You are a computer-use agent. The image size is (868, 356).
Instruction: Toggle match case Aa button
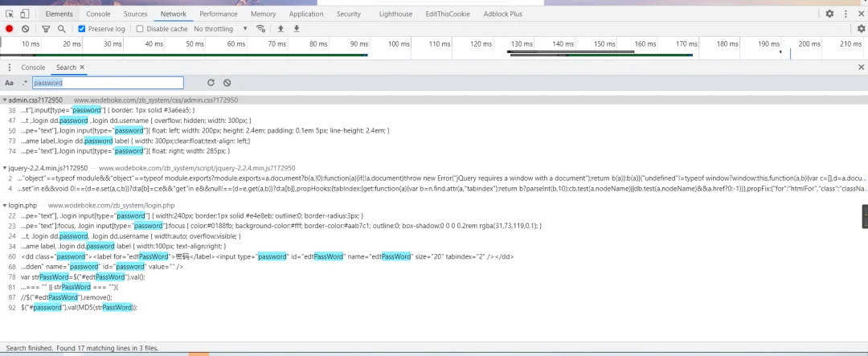(x=9, y=83)
